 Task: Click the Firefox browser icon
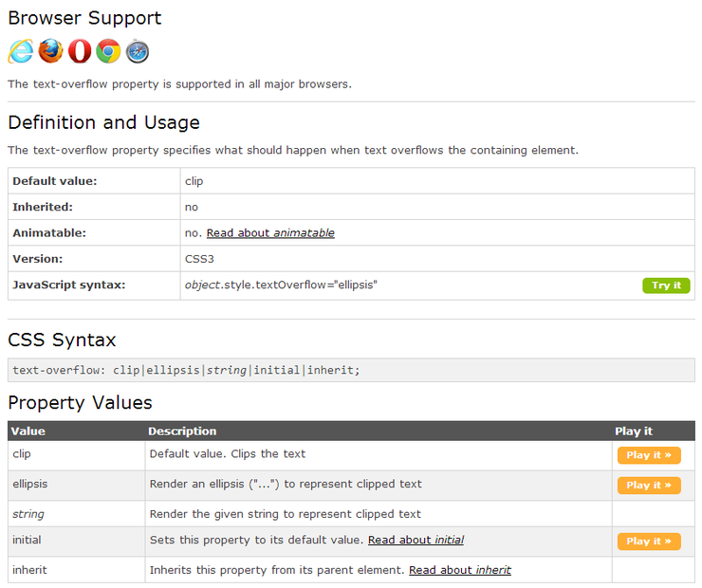50,51
